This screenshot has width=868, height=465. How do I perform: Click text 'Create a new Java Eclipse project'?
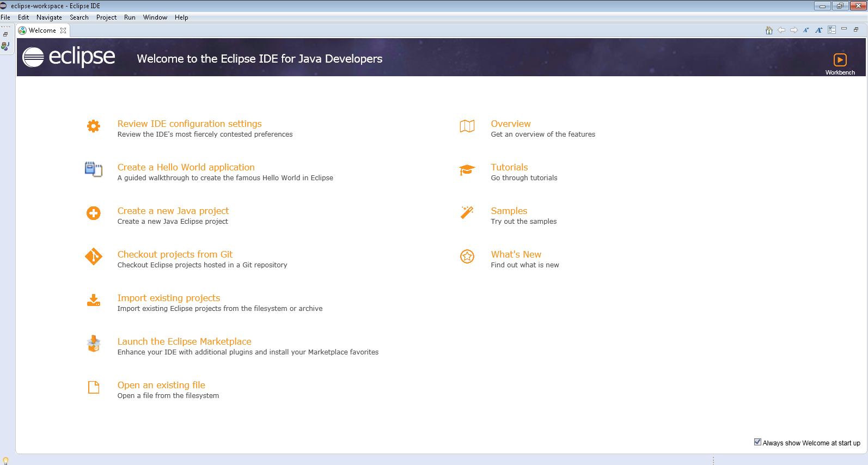pos(173,222)
